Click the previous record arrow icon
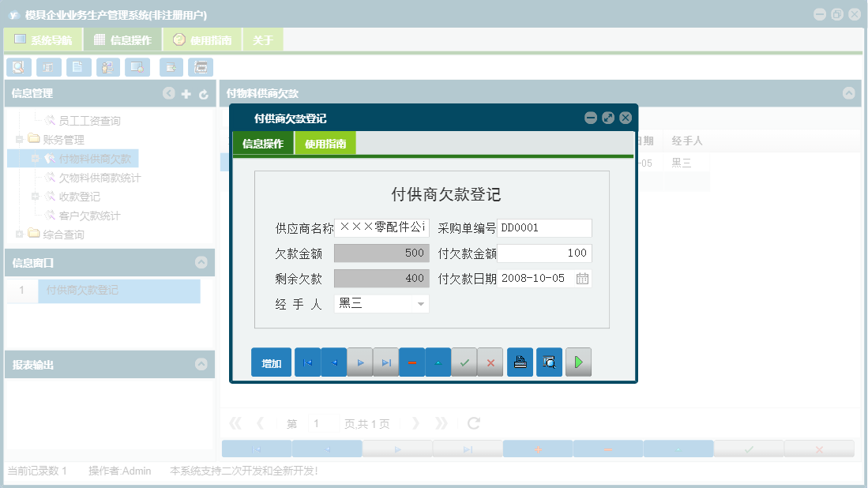The image size is (868, 488). [x=333, y=362]
